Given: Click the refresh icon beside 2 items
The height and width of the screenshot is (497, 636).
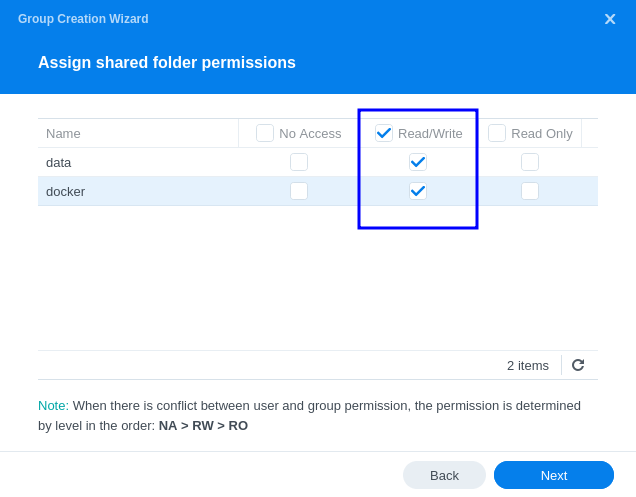Looking at the screenshot, I should [x=578, y=365].
